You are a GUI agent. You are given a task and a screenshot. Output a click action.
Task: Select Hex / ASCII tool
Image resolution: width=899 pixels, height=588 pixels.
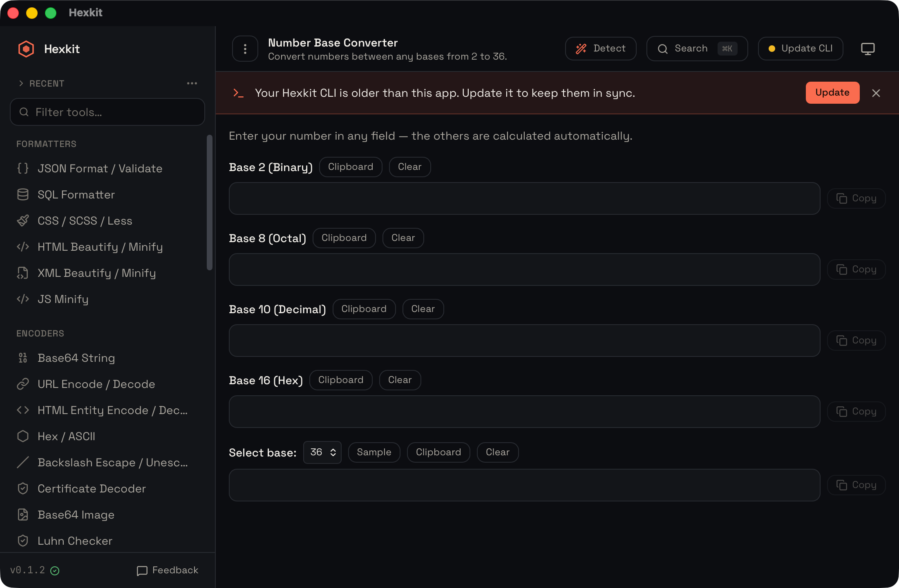tap(107, 437)
